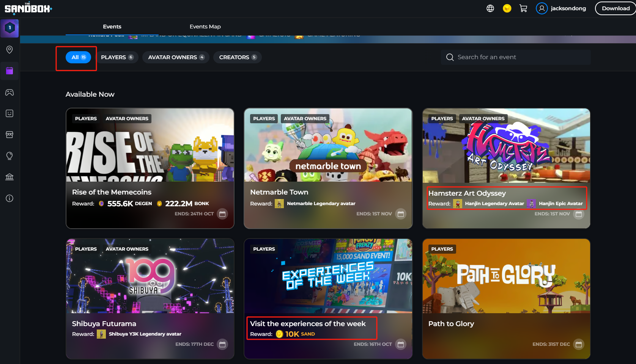Click calendar icon on experiences of the week
This screenshot has height=364, width=636.
click(x=400, y=344)
